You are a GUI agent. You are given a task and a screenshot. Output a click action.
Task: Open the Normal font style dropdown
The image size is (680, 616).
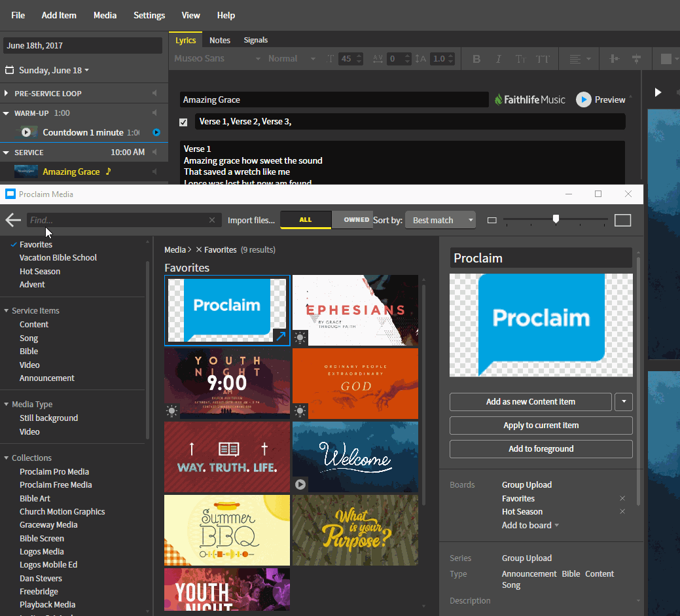[x=291, y=58]
